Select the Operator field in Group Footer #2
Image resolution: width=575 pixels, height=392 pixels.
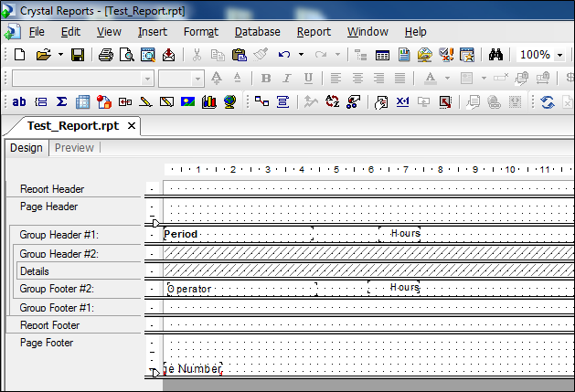click(242, 289)
